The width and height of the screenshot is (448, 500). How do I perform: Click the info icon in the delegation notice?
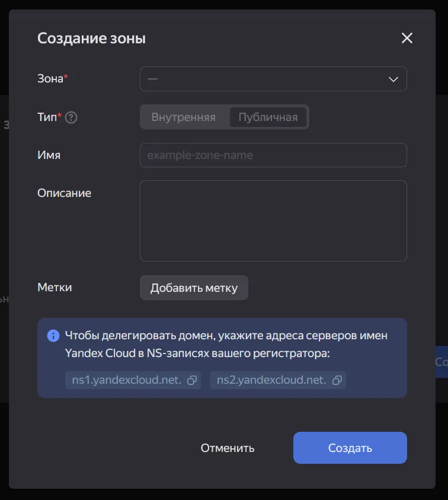[53, 336]
